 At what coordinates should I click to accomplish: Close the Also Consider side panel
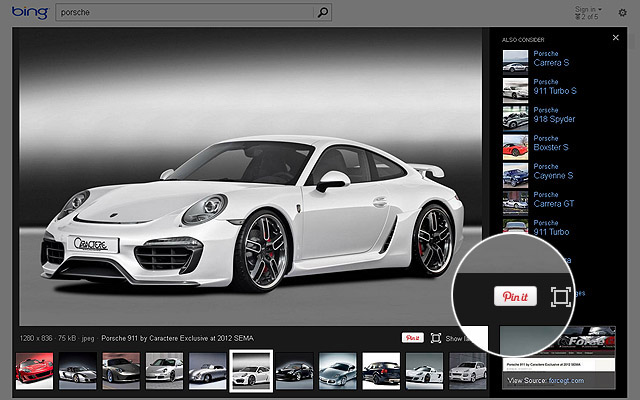(616, 38)
